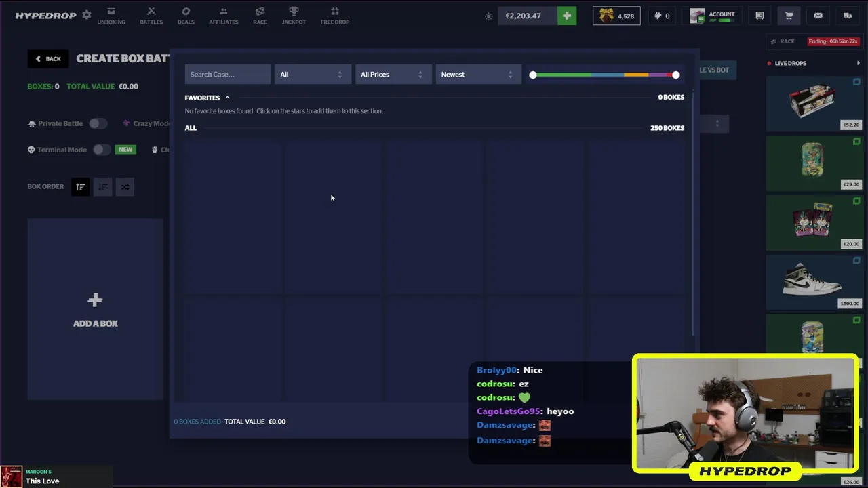The width and height of the screenshot is (868, 488).
Task: Navigate to Affiliates
Action: (x=223, y=16)
